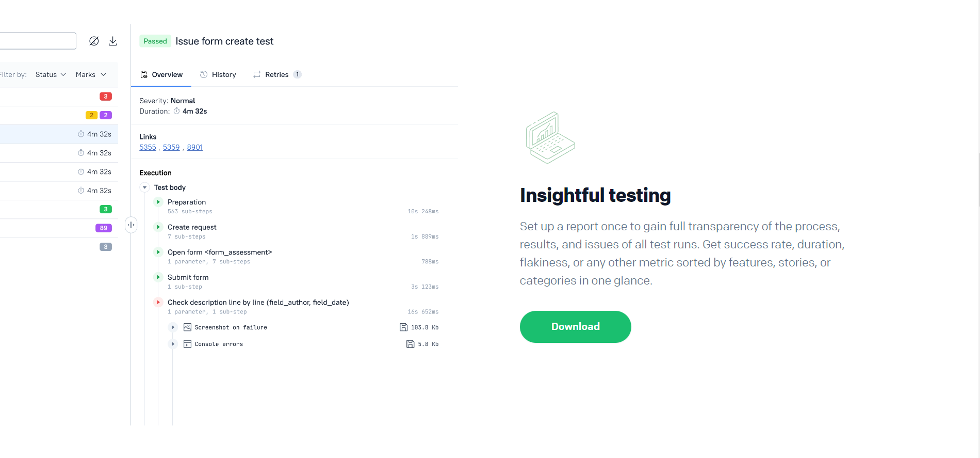Click the panel splitter handle icon

131,225
